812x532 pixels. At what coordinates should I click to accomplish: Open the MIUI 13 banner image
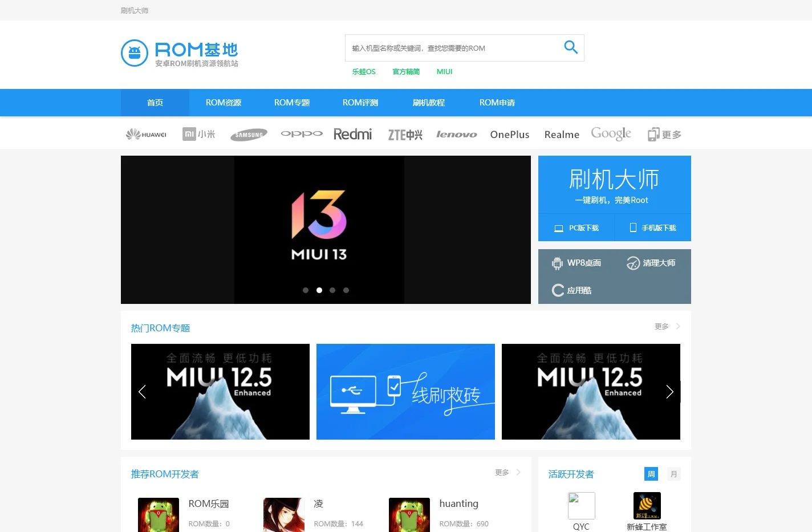point(326,230)
